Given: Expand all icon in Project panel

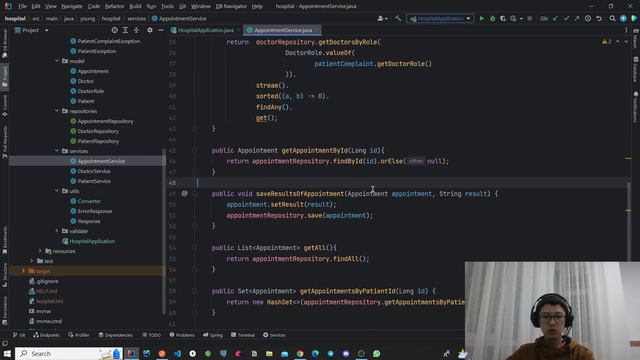Looking at the screenshot, I should (x=125, y=30).
